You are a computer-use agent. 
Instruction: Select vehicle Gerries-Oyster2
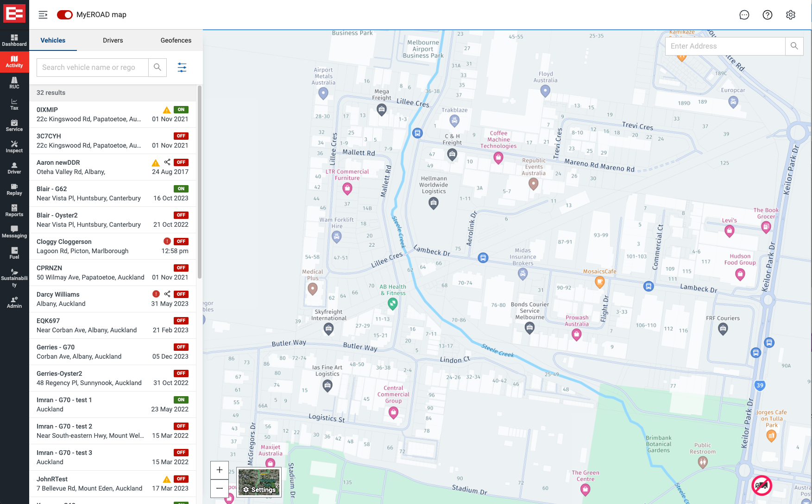click(x=113, y=378)
